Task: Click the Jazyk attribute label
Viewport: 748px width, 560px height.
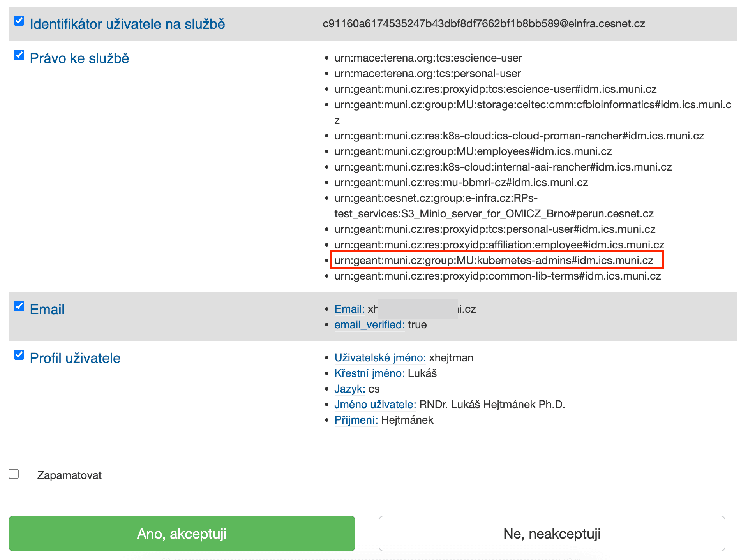Action: tap(349, 389)
